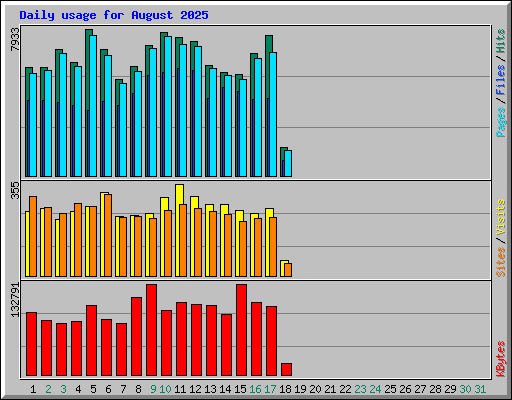Click the Hits legend label
512x400 pixels.
pyautogui.click(x=500, y=41)
